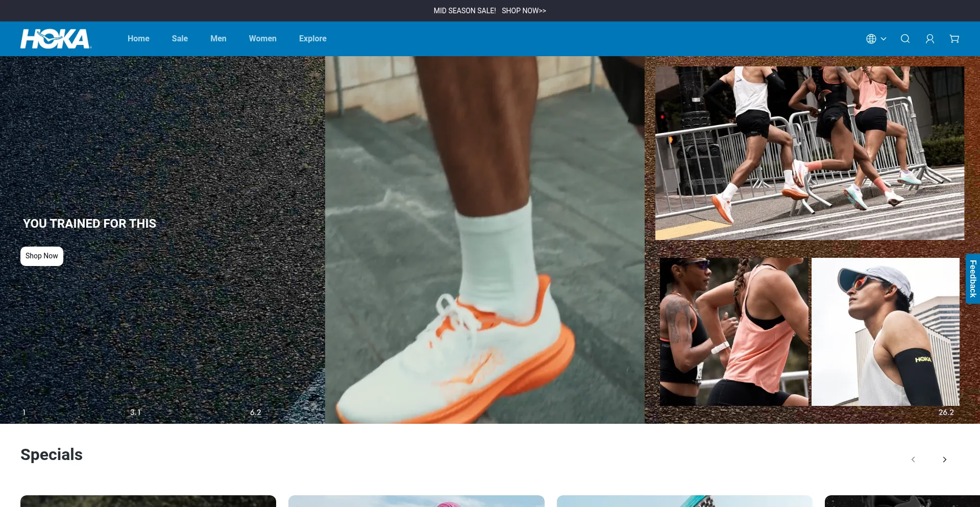
Task: Click the pink tank top runner photo
Action: click(734, 332)
